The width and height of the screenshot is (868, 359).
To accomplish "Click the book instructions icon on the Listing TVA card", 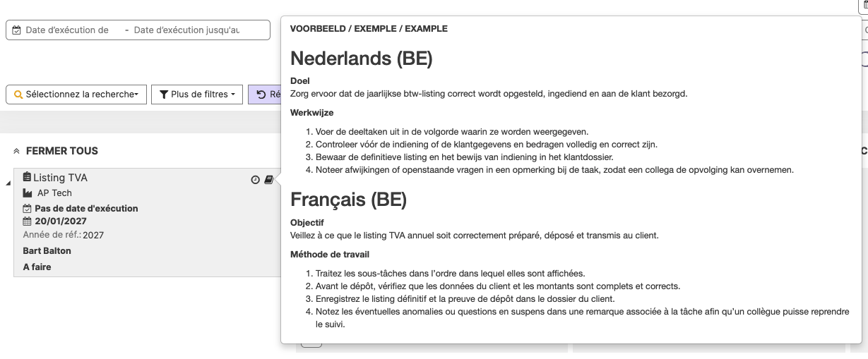I will coord(268,180).
